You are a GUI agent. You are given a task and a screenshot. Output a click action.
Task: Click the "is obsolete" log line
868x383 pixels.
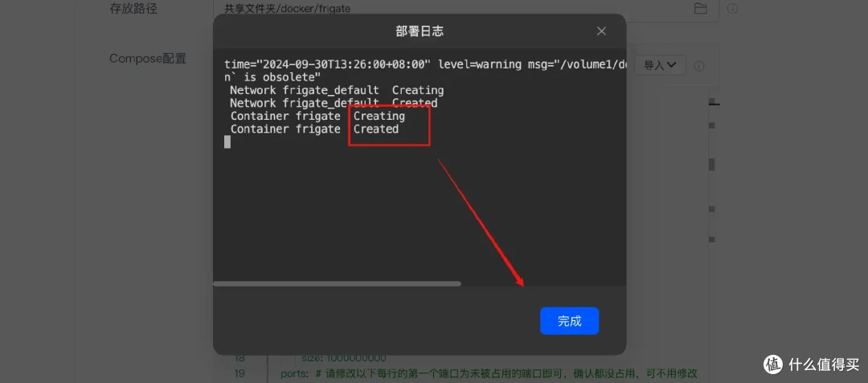272,77
